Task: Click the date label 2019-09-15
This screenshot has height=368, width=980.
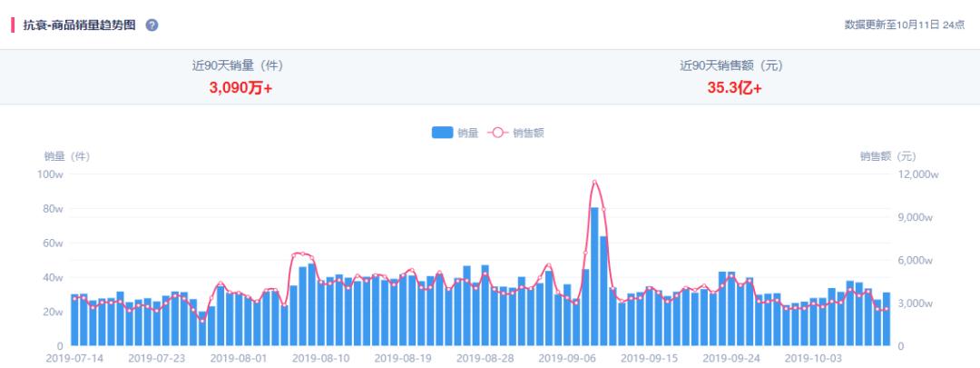Action: coord(649,358)
